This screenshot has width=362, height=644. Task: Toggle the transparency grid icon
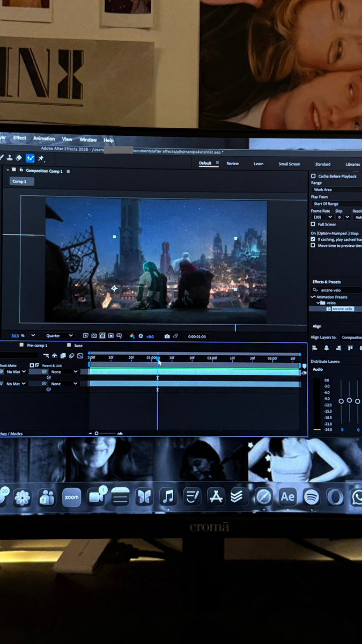pyautogui.click(x=94, y=335)
